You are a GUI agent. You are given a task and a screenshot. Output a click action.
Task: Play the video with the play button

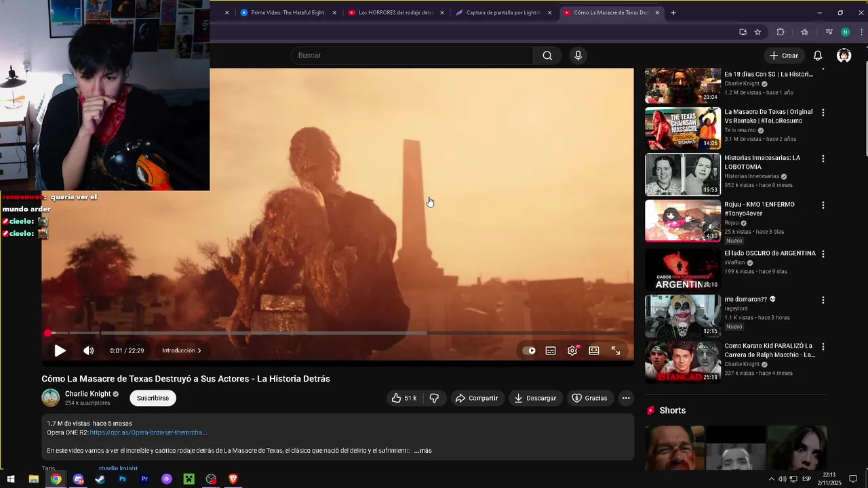pos(60,350)
